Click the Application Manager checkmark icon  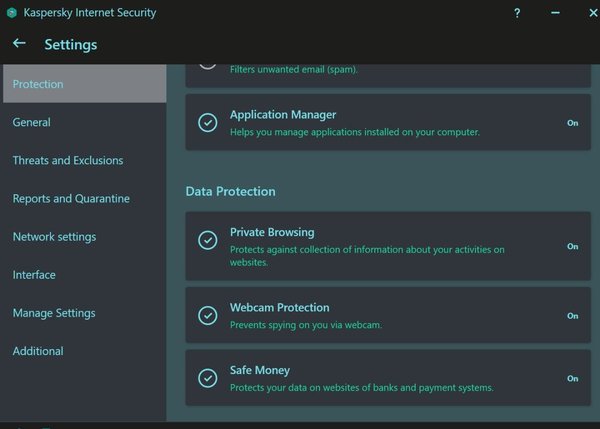pyautogui.click(x=207, y=123)
